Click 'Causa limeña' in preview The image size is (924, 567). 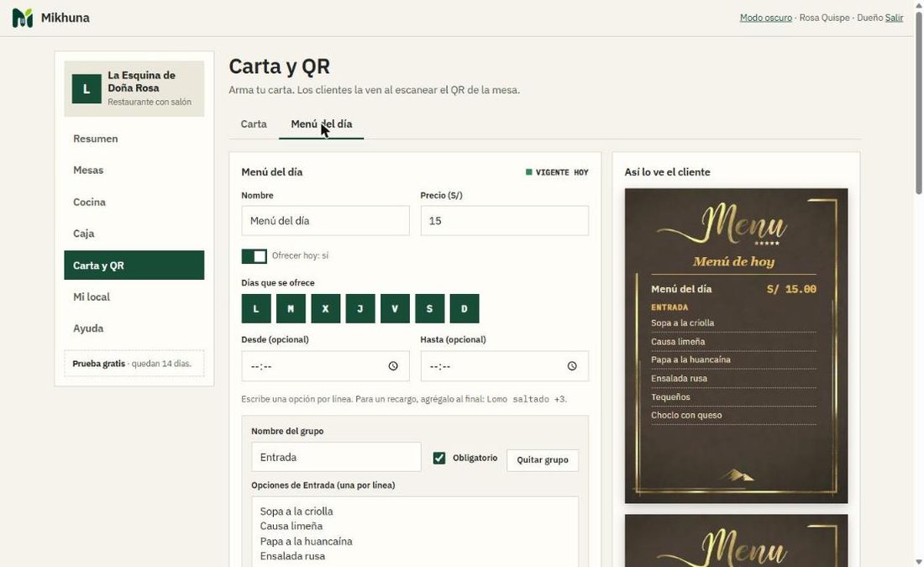(678, 342)
